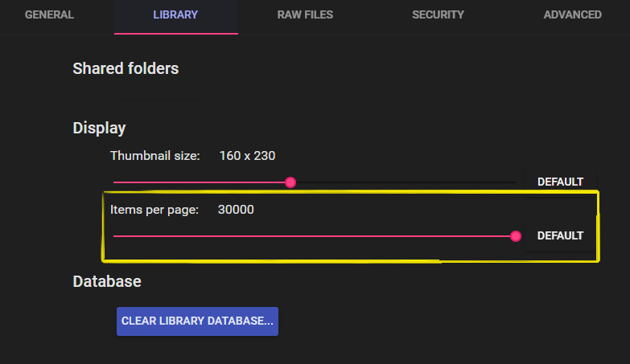
Task: Click the Items per page slider handle
Action: point(516,236)
